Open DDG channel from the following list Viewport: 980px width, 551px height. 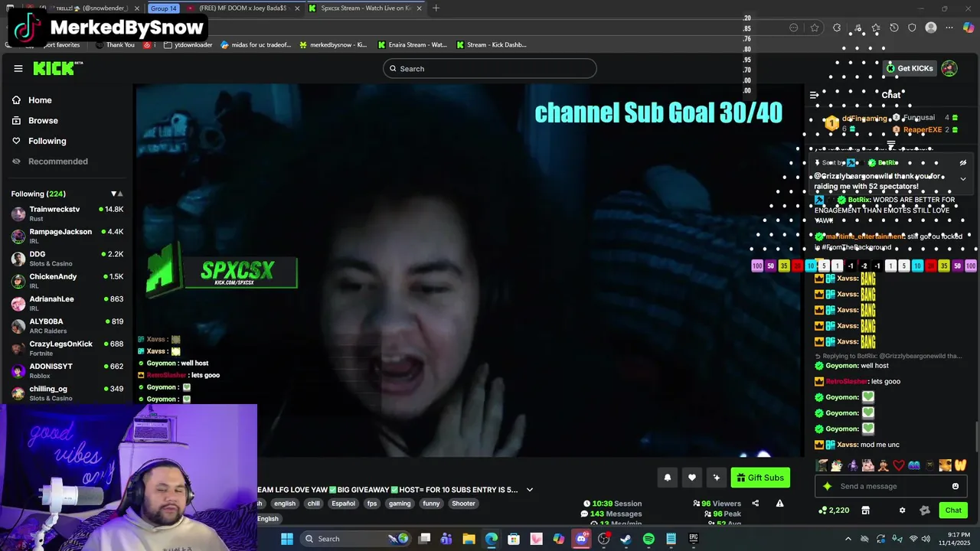[67, 258]
